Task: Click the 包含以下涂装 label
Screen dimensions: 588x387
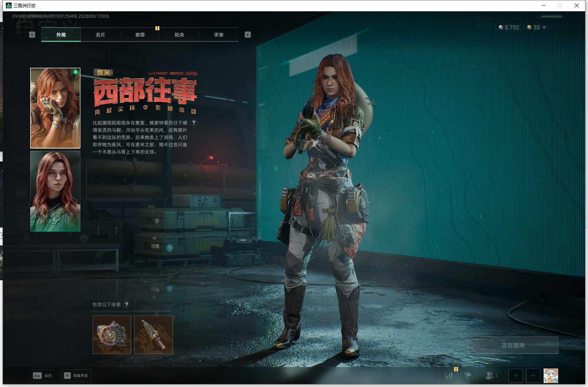Action: coord(107,304)
